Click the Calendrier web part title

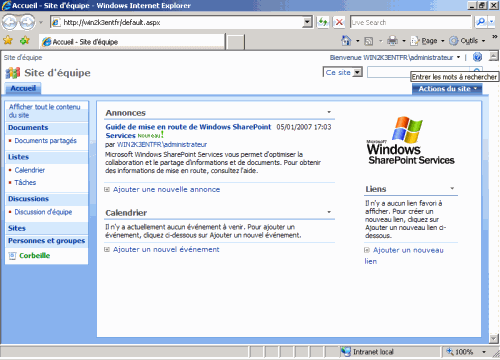126,213
